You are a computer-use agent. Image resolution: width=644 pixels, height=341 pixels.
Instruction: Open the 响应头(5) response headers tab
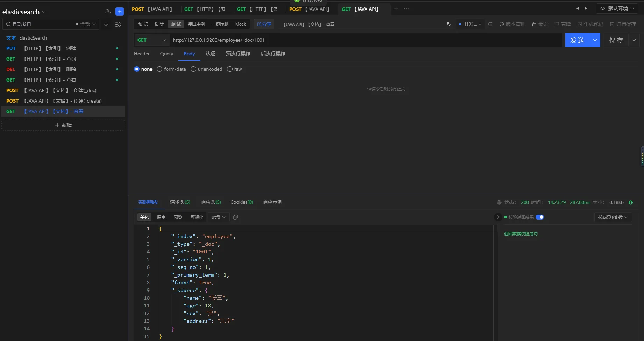211,202
